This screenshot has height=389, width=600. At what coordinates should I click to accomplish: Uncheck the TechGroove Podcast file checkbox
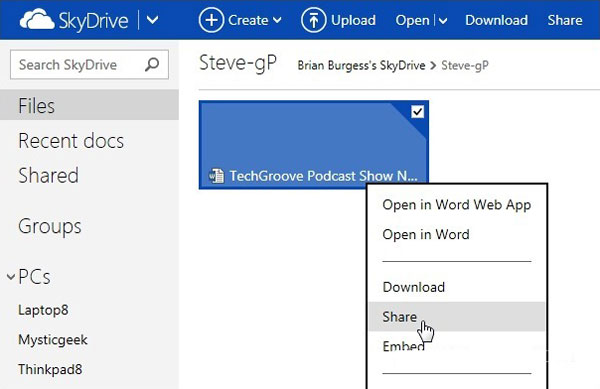click(417, 112)
